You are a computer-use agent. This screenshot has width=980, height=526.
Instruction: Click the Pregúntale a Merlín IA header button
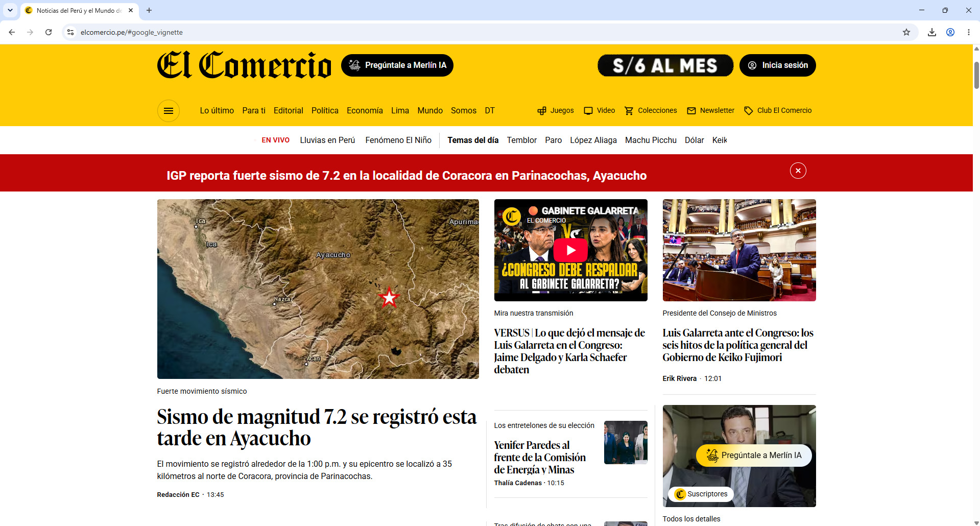click(x=397, y=65)
